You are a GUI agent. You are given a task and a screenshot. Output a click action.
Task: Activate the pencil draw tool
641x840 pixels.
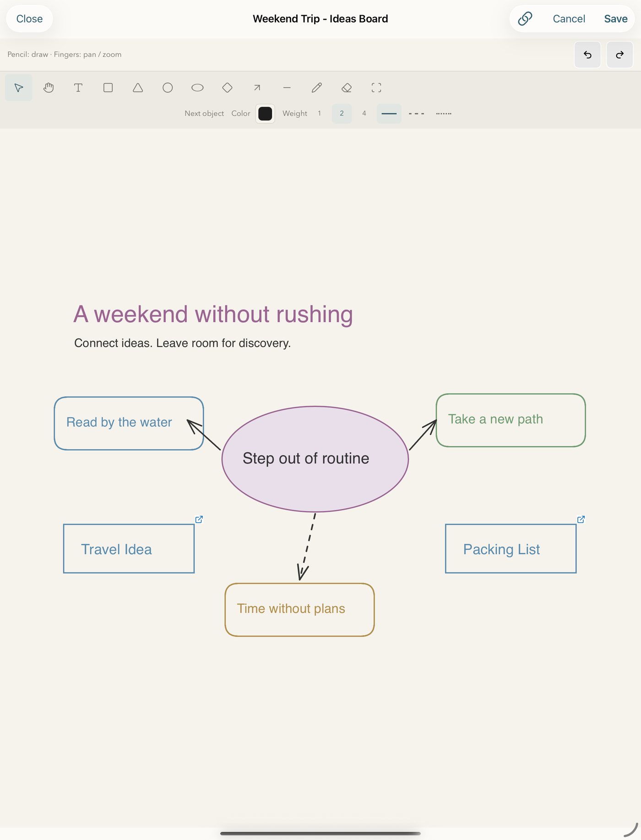(317, 87)
